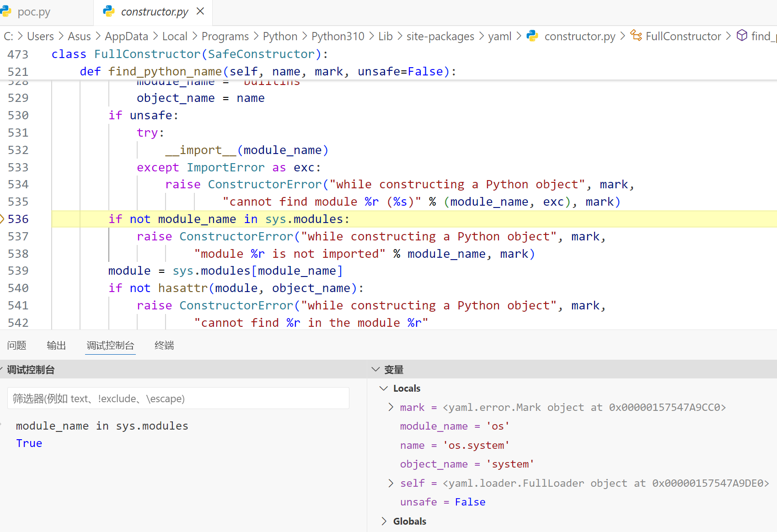777x532 pixels.
Task: Click ImportError on line 533
Action: pyautogui.click(x=225, y=168)
